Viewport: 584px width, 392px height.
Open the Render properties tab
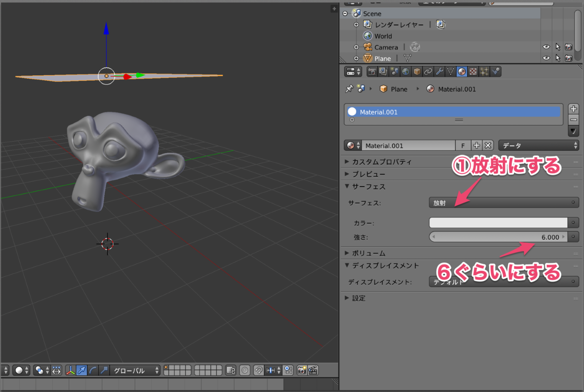coord(373,71)
